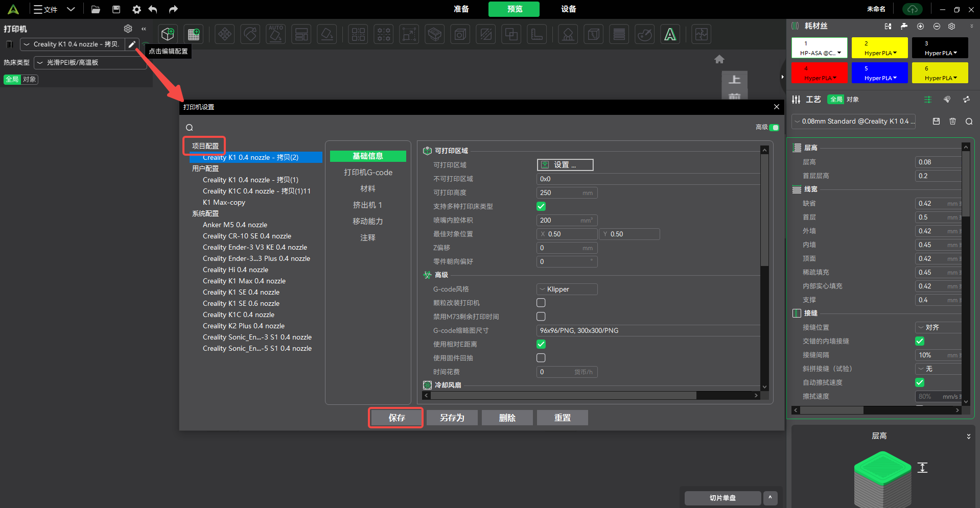This screenshot has width=980, height=508.
Task: Click the save disk icon in top bar
Action: (x=116, y=9)
